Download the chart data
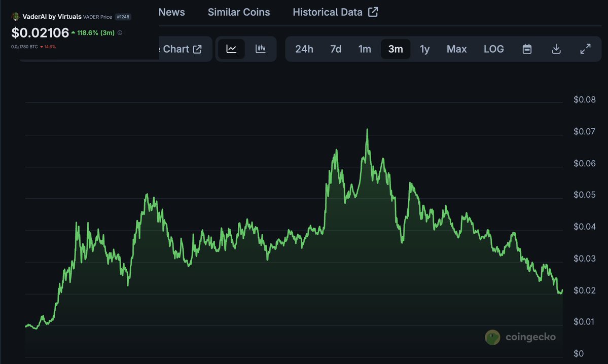608x364 pixels. pyautogui.click(x=556, y=49)
